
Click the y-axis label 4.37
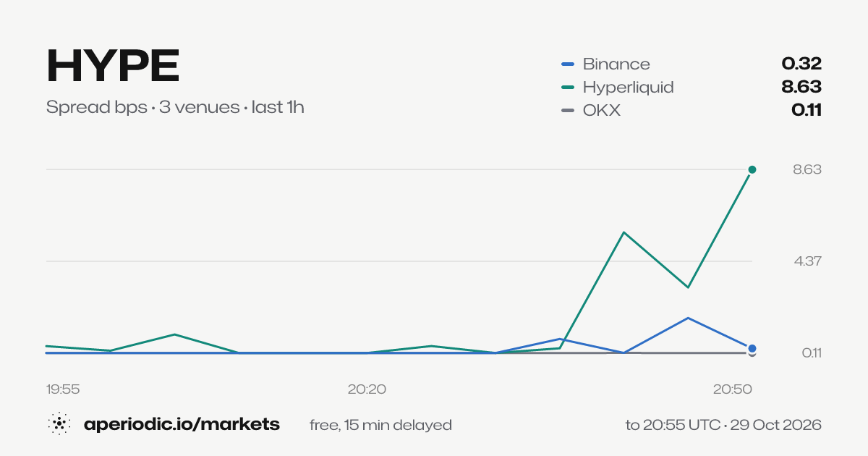click(x=807, y=261)
